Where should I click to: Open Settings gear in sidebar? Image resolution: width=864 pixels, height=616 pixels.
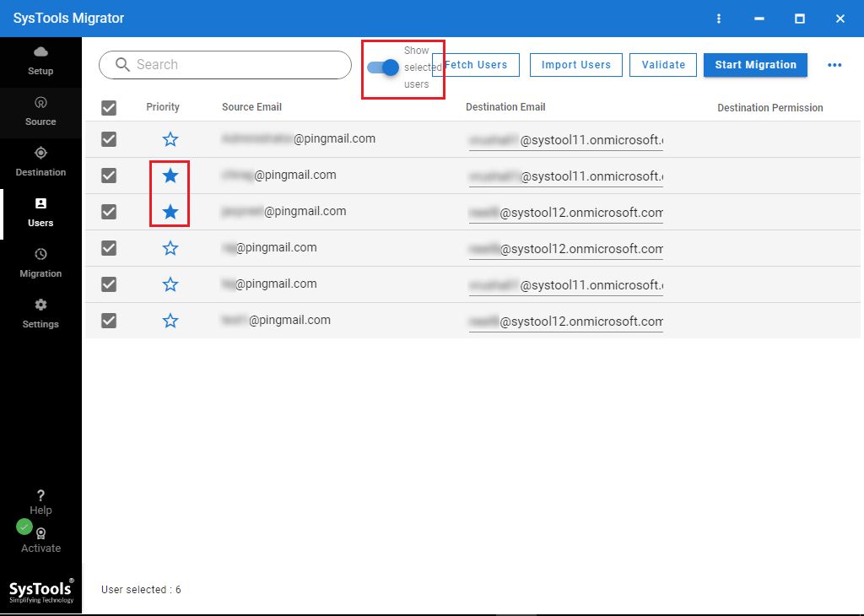click(x=40, y=305)
